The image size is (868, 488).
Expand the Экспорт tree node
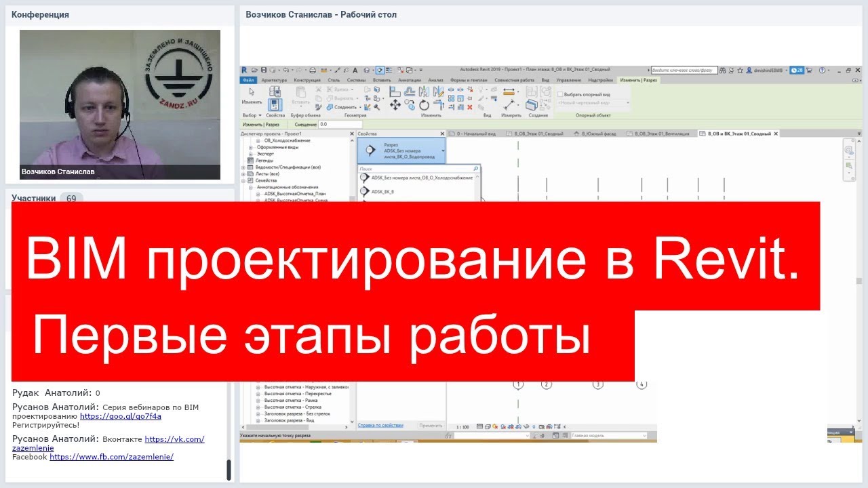point(250,154)
